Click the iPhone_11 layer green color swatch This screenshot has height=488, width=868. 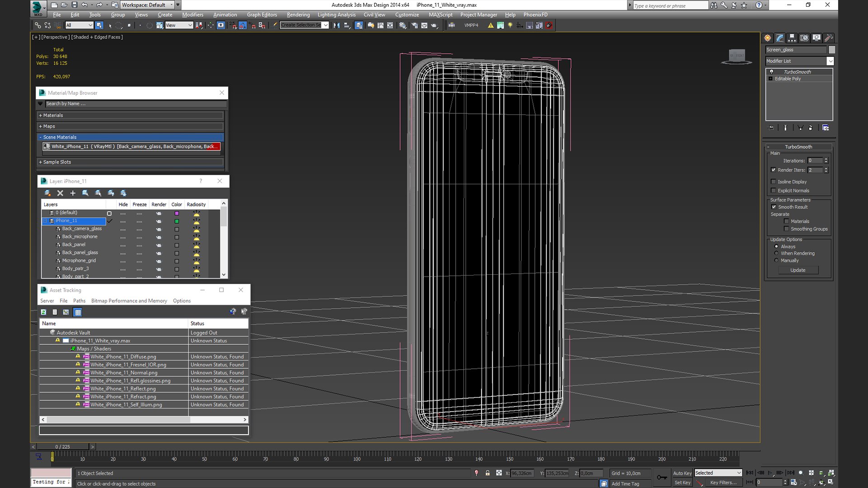click(177, 221)
